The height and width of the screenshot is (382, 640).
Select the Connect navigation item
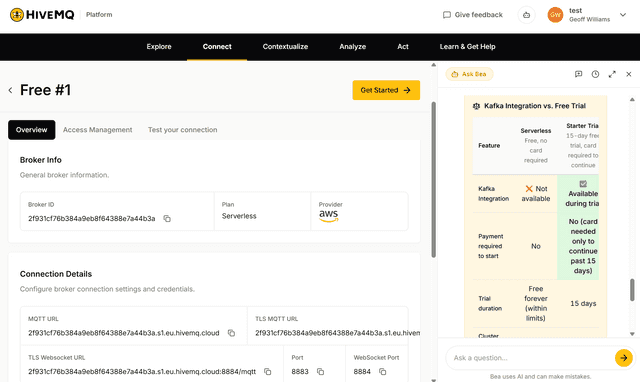click(x=217, y=47)
